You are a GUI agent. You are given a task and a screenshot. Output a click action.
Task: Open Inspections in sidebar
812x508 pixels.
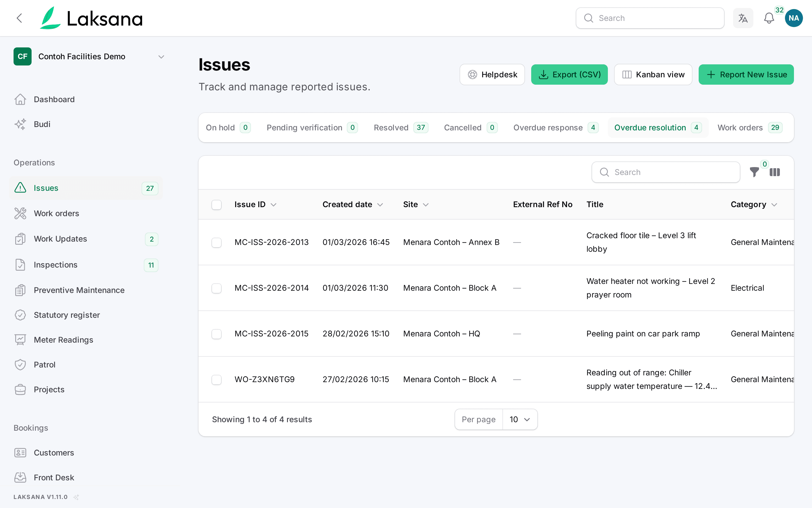[86, 265]
